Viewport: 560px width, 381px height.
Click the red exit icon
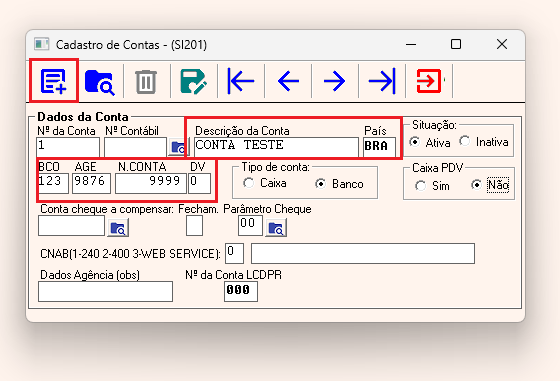(x=429, y=81)
